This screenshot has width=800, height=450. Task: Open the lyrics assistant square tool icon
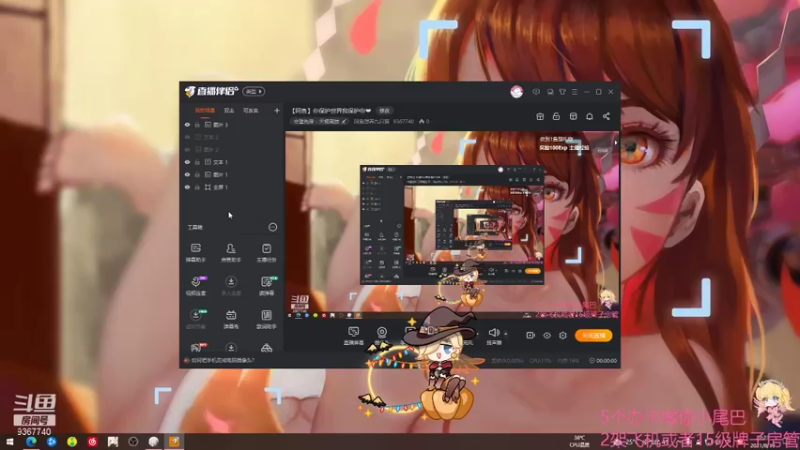266,319
